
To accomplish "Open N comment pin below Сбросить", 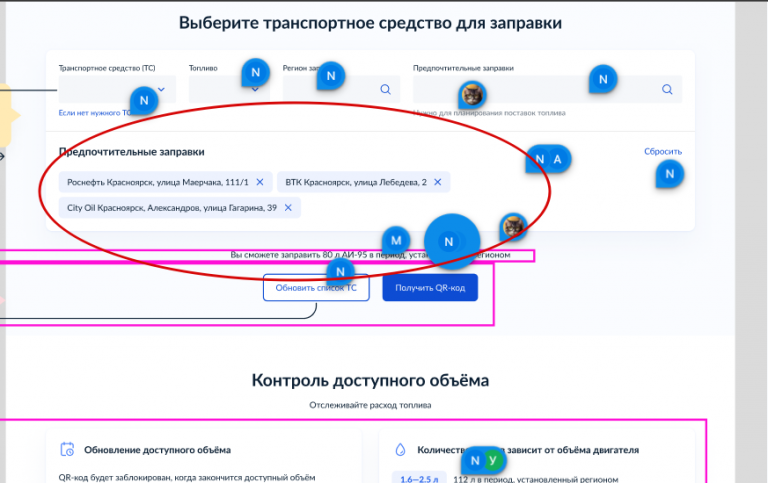I will pos(670,174).
